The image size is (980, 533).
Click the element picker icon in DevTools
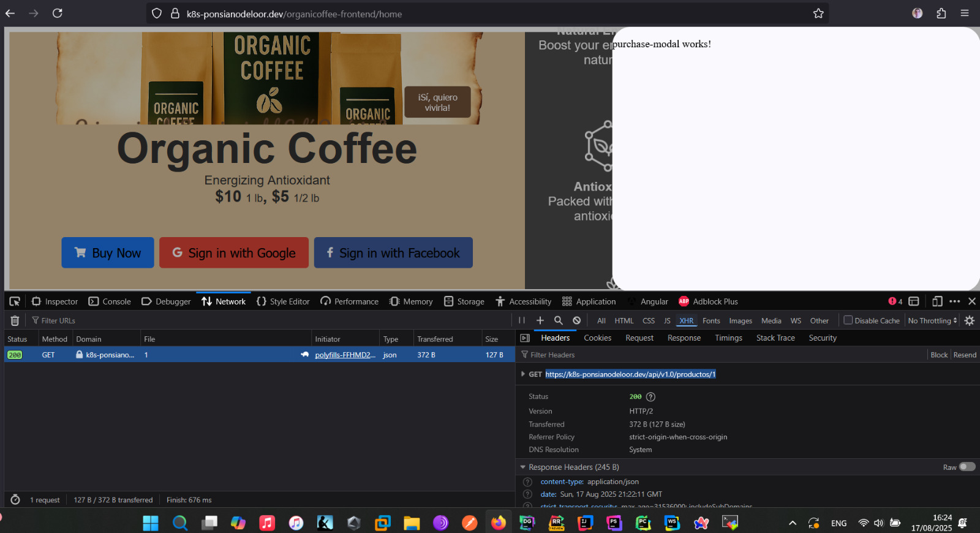click(x=15, y=301)
